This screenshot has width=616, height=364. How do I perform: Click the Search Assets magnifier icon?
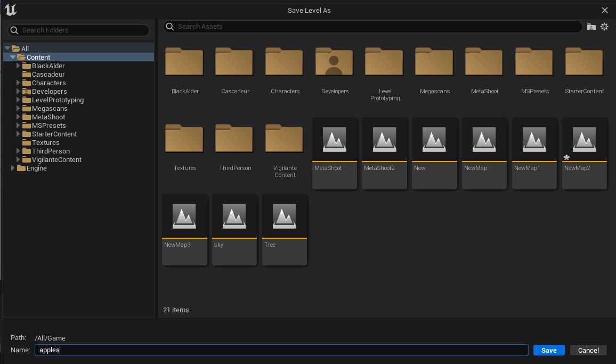coord(170,26)
